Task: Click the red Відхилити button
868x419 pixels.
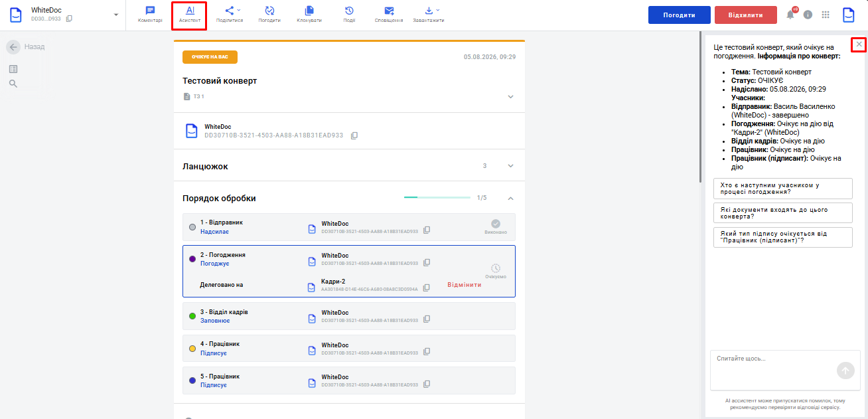Action: point(746,15)
